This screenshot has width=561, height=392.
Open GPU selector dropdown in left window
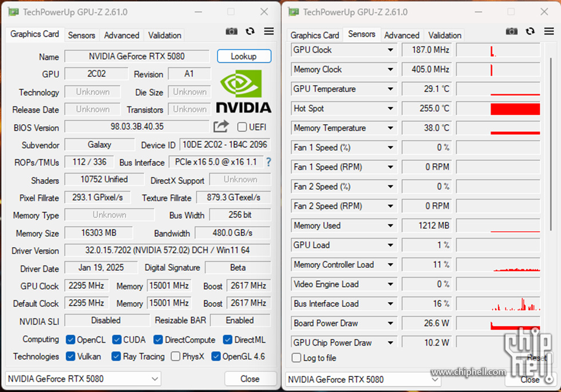[83, 378]
